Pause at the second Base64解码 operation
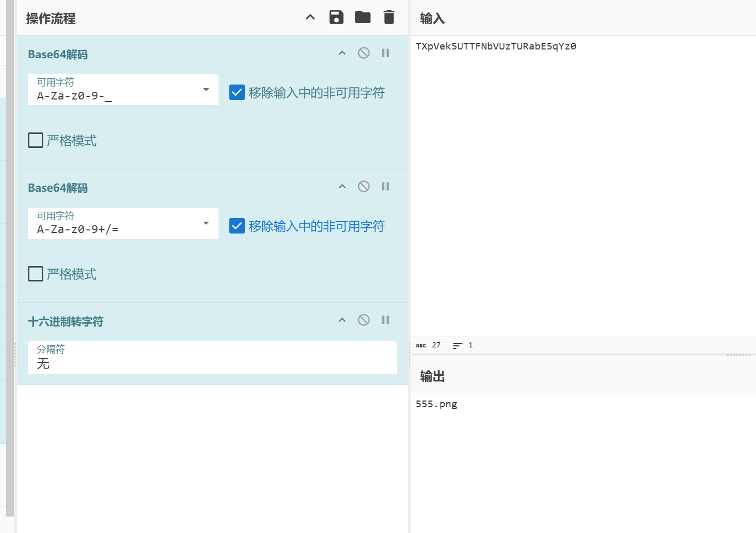 click(385, 187)
